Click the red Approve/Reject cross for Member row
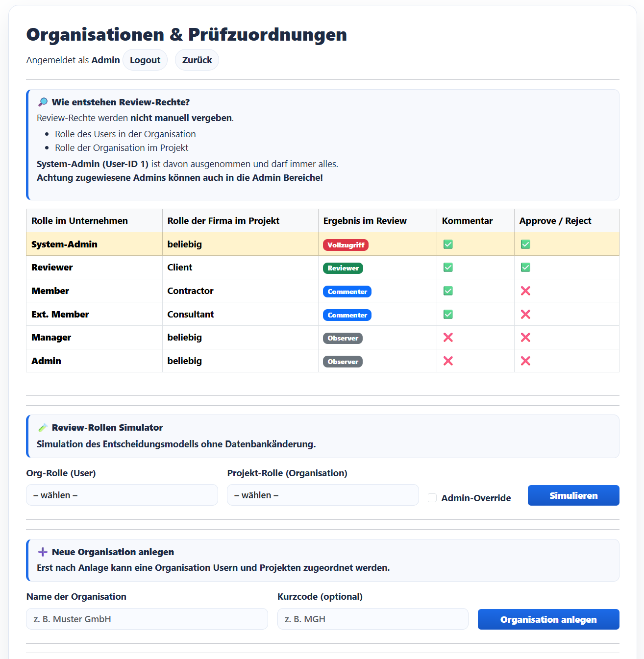This screenshot has width=644, height=659. (x=525, y=291)
